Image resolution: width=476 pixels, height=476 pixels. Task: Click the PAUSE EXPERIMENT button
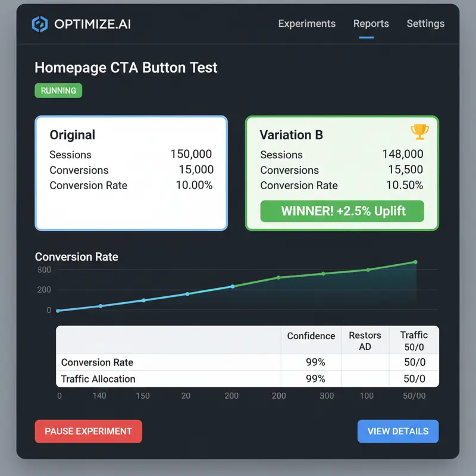pyautogui.click(x=88, y=431)
